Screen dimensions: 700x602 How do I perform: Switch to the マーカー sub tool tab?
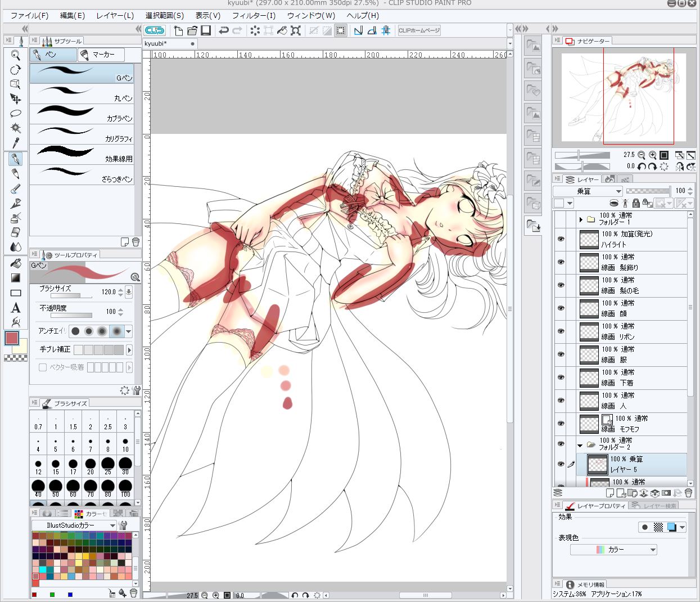coord(100,55)
